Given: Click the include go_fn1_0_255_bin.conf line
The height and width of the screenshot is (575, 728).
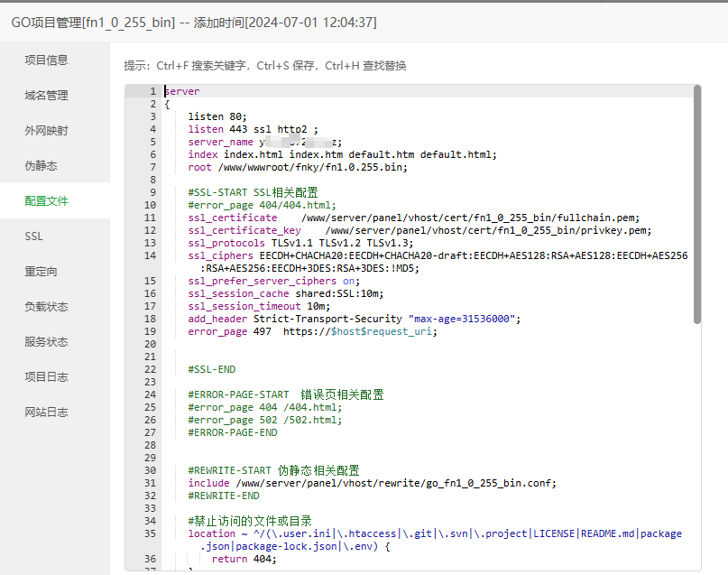Looking at the screenshot, I should coord(372,483).
